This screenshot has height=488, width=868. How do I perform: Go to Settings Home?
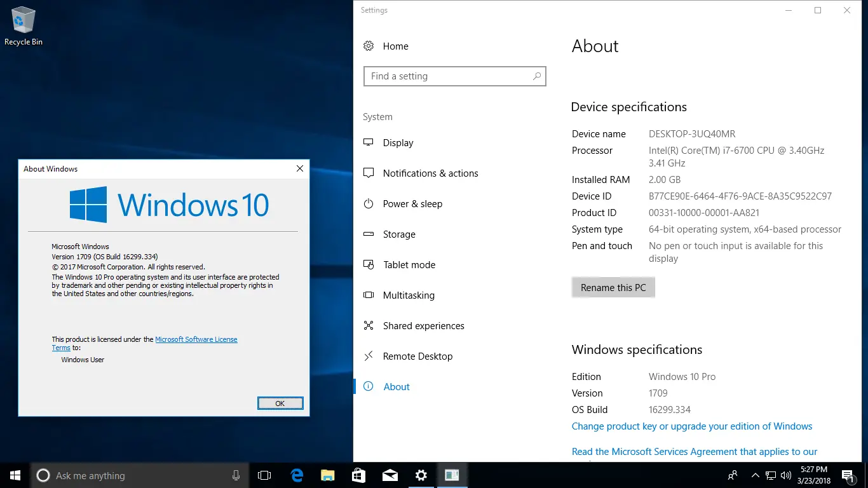tap(395, 46)
